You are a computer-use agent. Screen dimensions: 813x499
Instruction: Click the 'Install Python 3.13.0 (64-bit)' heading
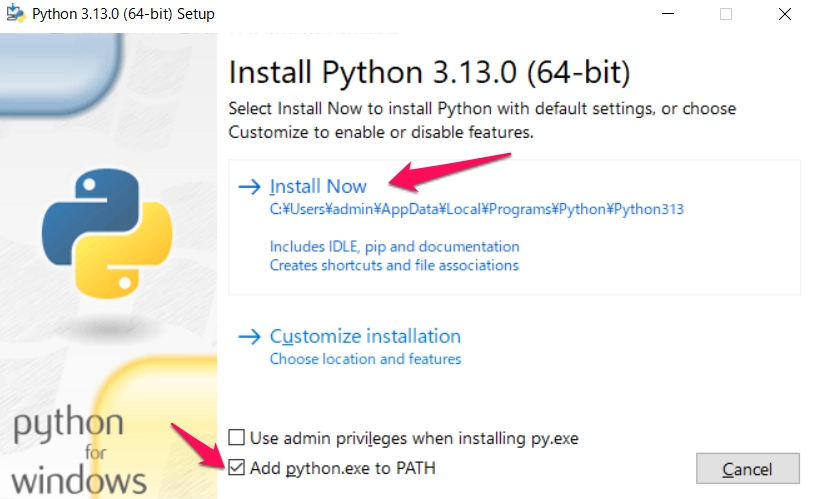coord(429,72)
